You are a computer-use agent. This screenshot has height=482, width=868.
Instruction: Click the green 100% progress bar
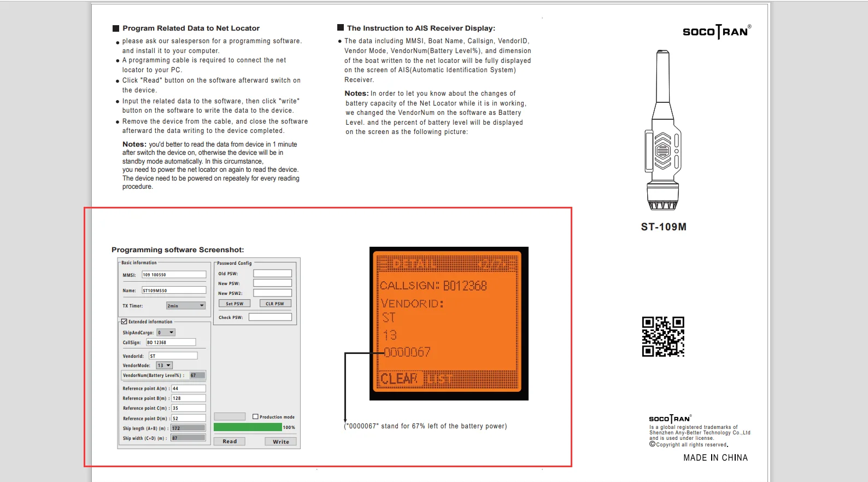coord(248,427)
